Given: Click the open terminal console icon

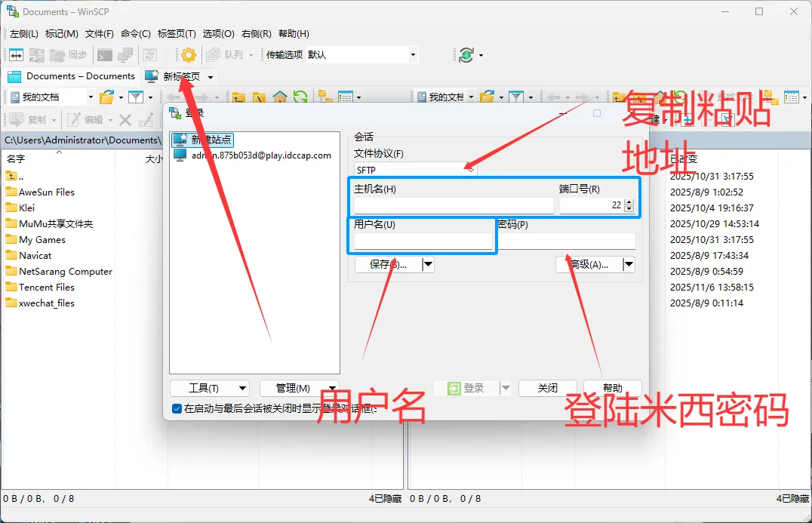Looking at the screenshot, I should tap(105, 55).
